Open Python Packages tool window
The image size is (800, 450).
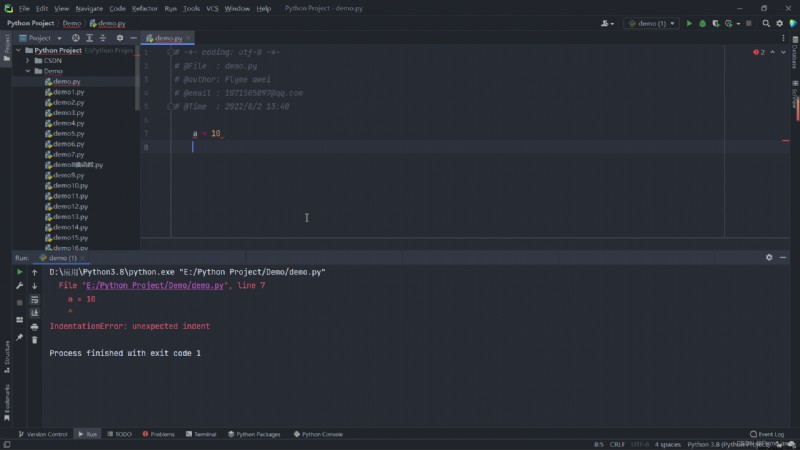click(x=254, y=434)
